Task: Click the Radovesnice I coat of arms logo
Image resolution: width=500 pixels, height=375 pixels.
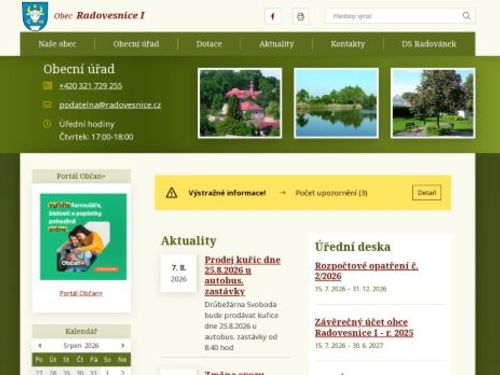Action: coord(35,16)
